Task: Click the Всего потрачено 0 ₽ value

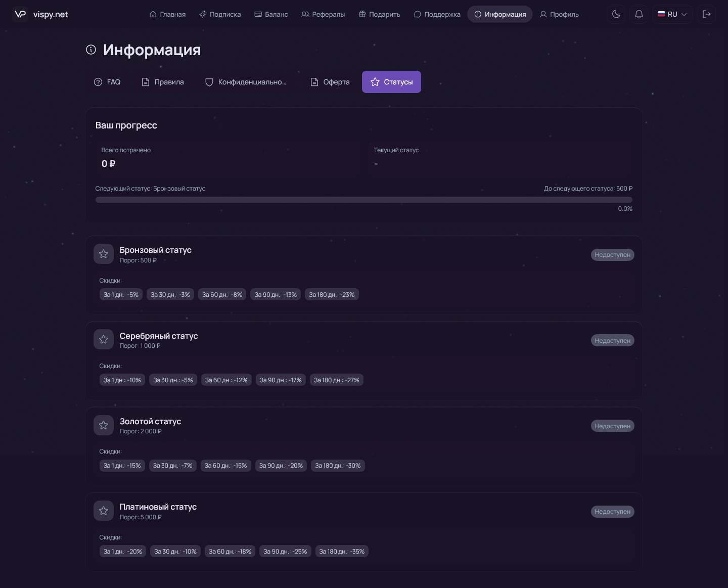Action: [x=109, y=164]
